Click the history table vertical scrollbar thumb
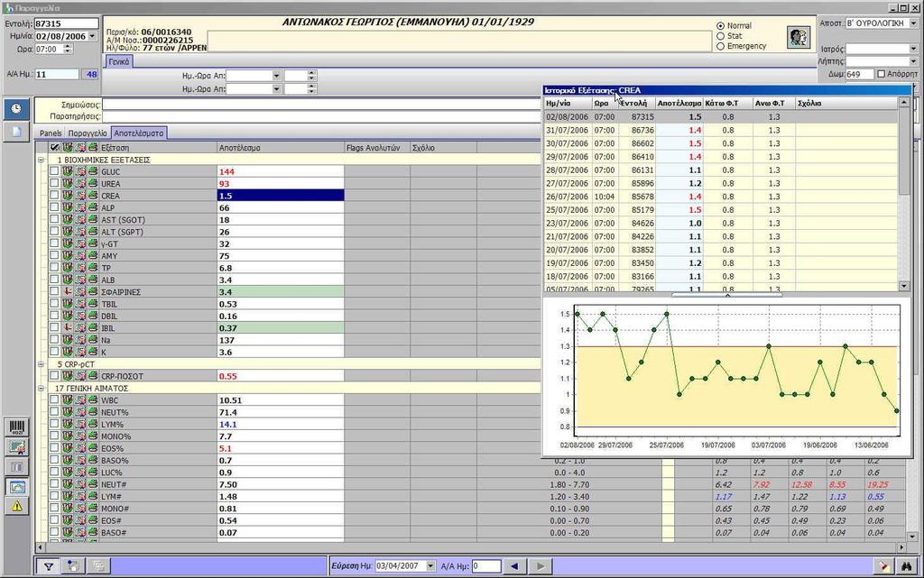 [x=904, y=151]
